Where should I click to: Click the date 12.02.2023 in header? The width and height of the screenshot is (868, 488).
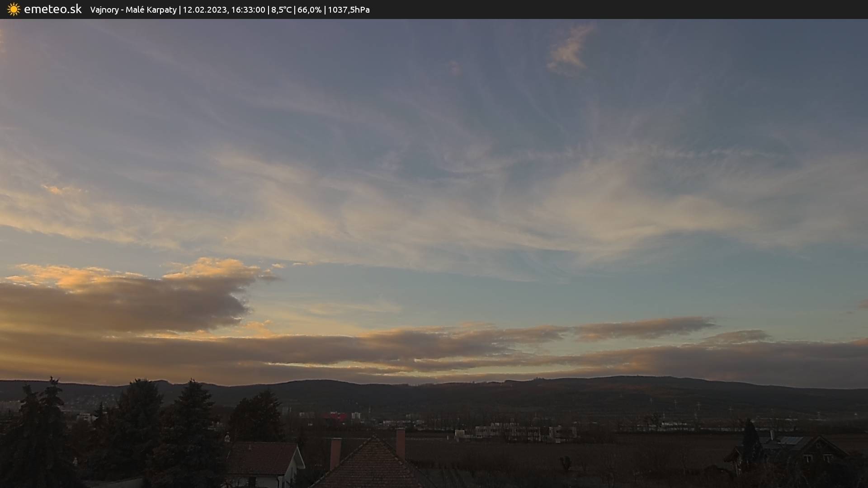tap(205, 10)
